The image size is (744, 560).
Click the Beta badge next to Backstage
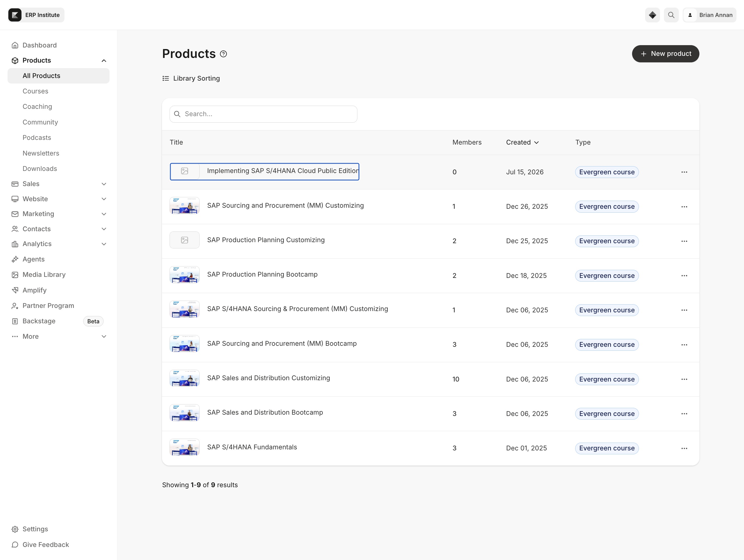click(93, 321)
